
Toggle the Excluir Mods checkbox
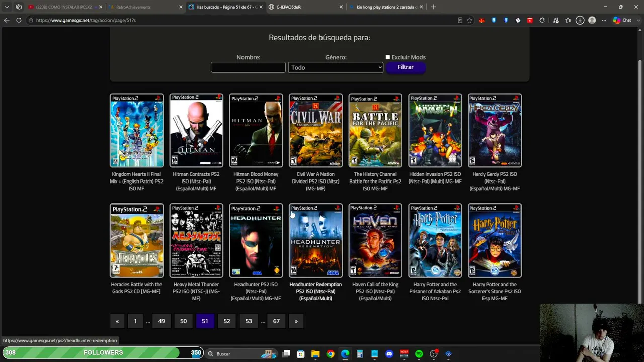coord(388,57)
